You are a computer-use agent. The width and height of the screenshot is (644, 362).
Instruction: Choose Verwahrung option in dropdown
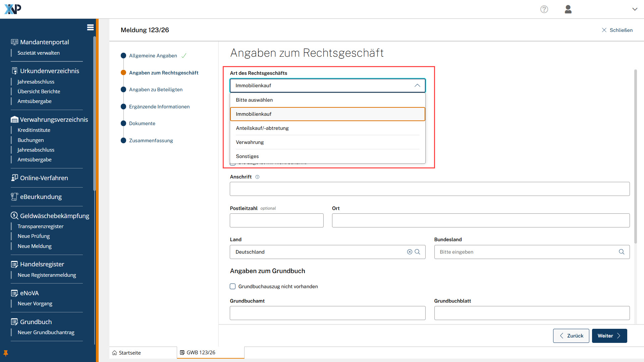click(x=250, y=142)
